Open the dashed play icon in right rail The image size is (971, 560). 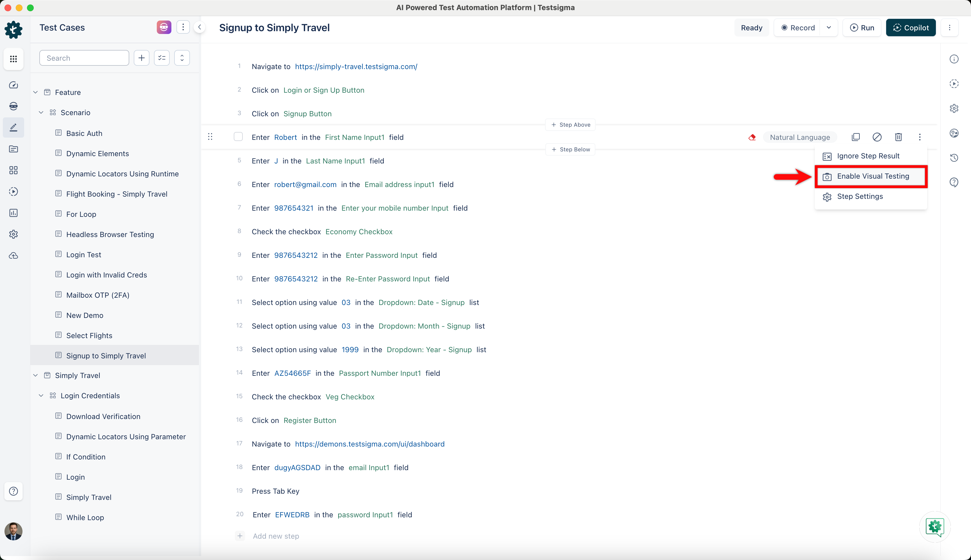tap(954, 84)
